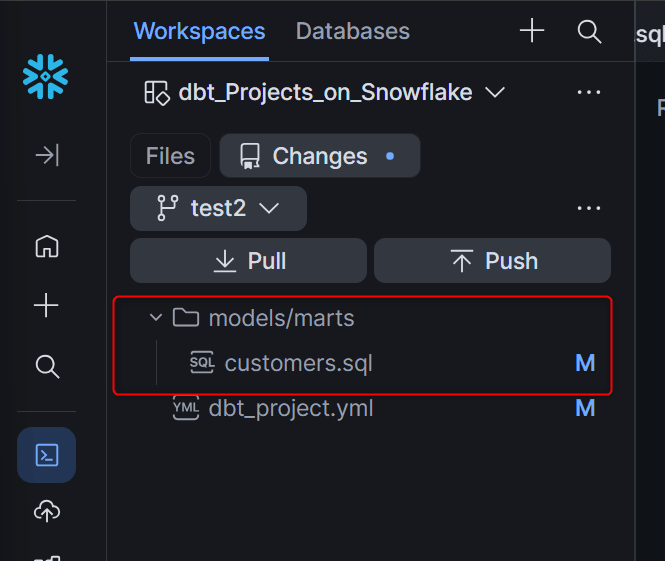Show the Changes view

pyautogui.click(x=320, y=156)
